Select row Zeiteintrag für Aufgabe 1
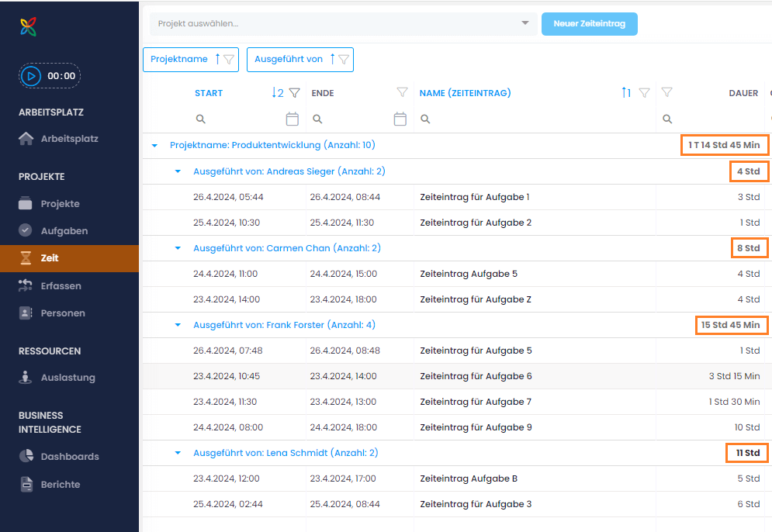772x532 pixels. [x=457, y=197]
